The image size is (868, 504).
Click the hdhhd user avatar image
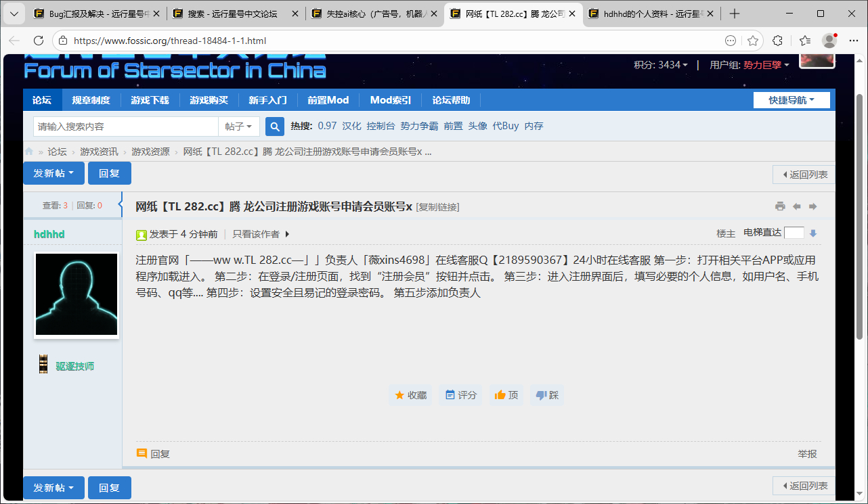click(x=77, y=295)
